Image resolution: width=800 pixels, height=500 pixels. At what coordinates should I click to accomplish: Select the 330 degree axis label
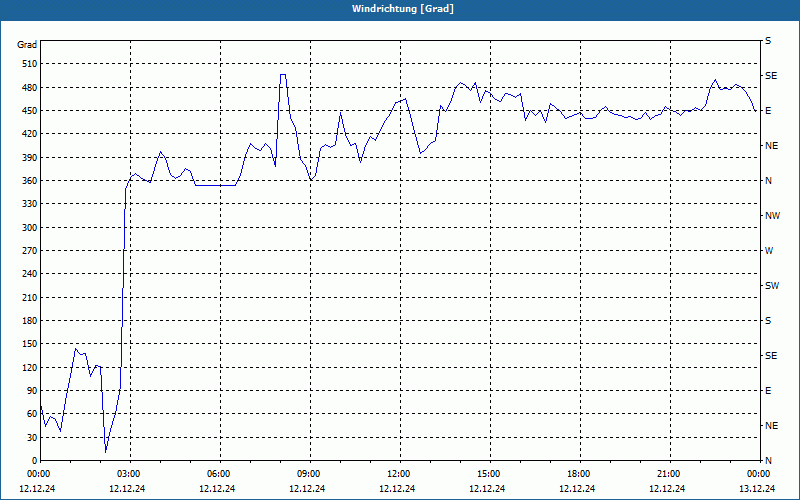coord(30,204)
